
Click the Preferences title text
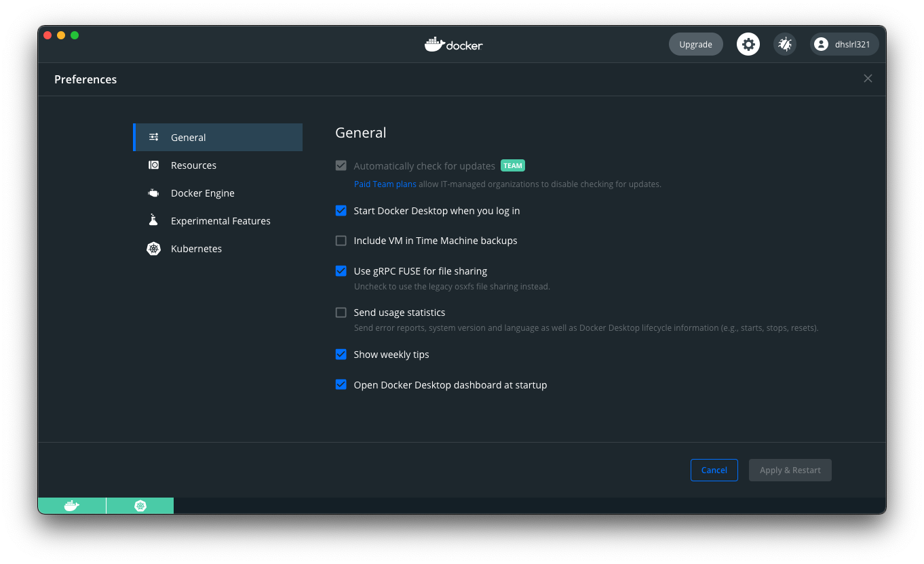(85, 79)
